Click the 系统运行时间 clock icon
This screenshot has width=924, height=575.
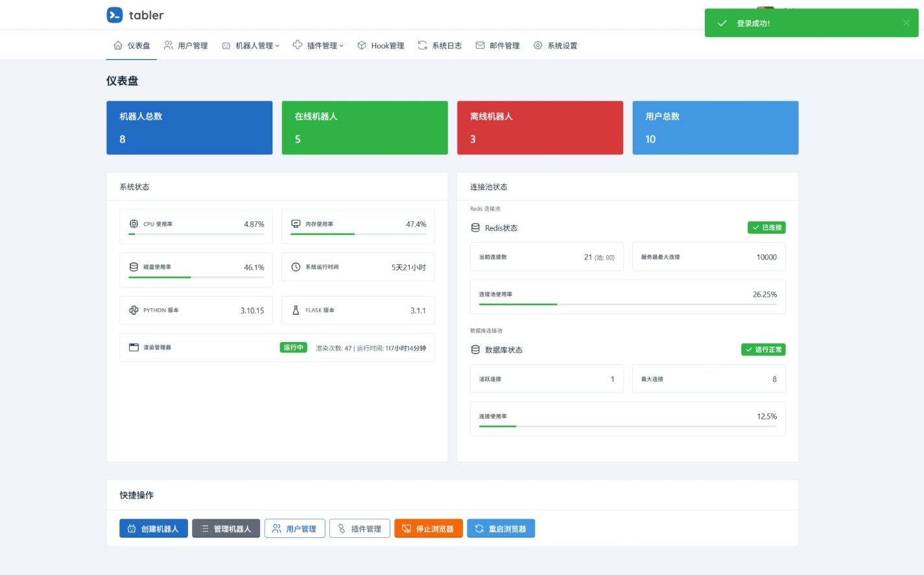point(296,267)
